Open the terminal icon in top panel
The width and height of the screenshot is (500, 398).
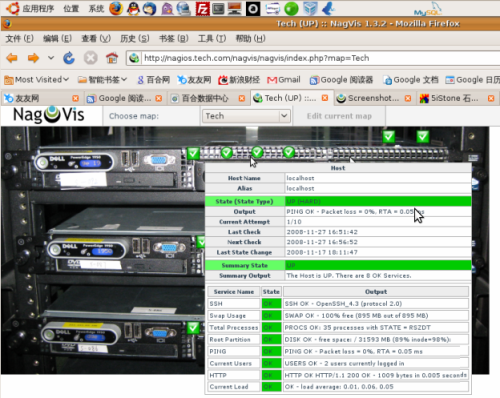click(218, 9)
